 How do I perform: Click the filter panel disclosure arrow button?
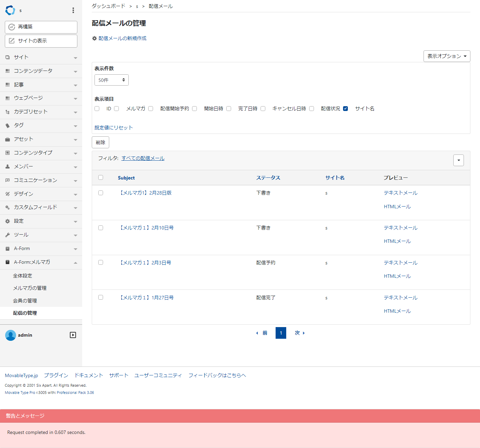[x=458, y=160]
